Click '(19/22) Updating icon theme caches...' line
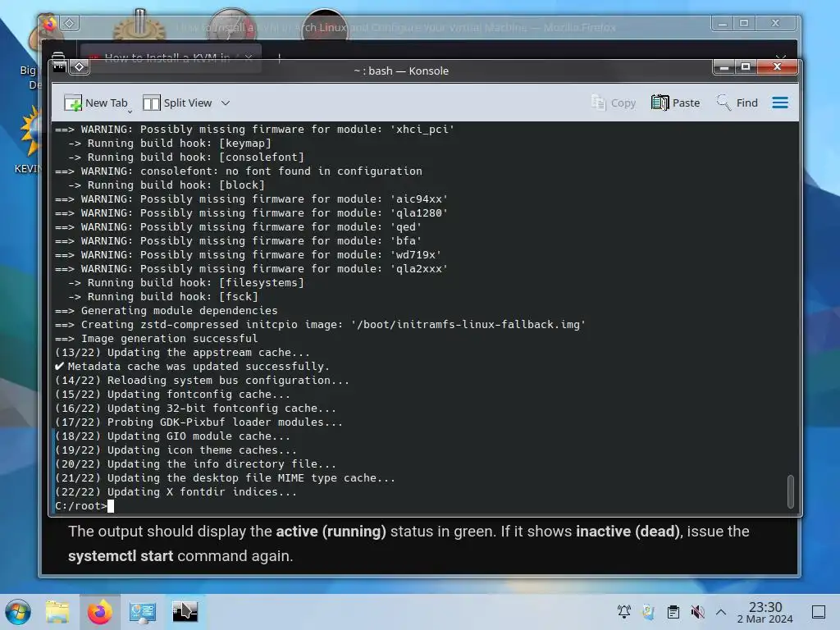840x630 pixels. 176,450
